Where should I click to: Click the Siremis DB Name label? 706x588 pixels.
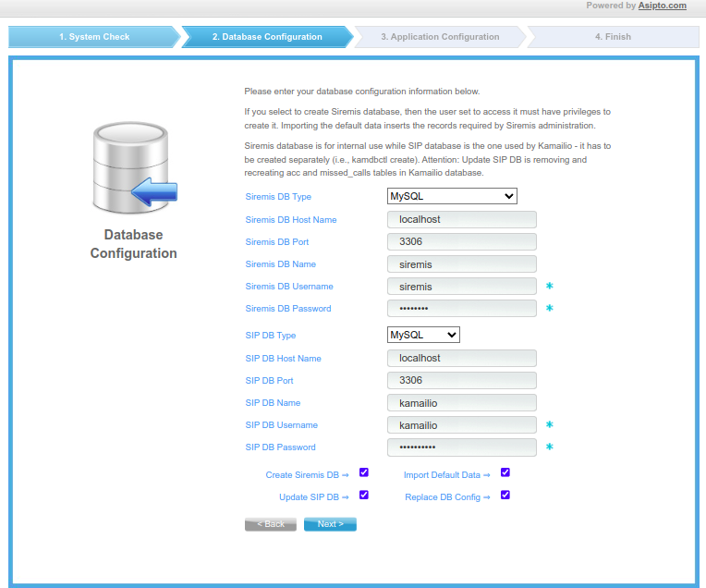281,264
